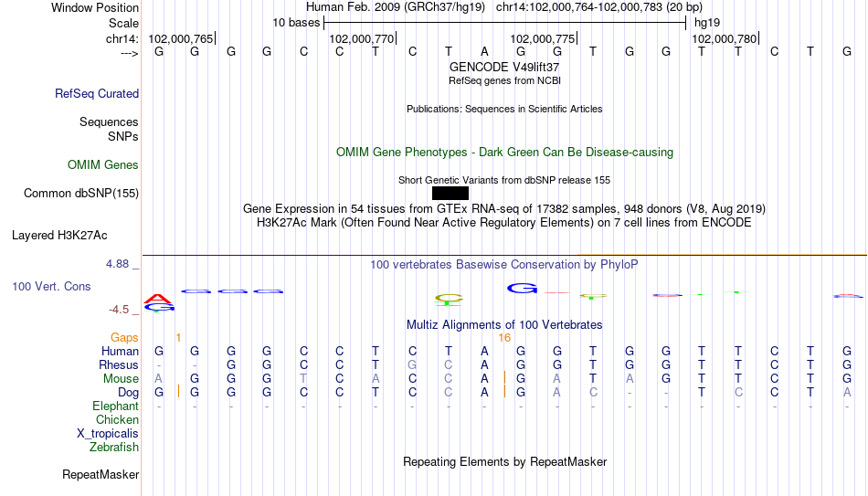Click the 100 vertebrates Basewise Conservation title
The height and width of the screenshot is (496, 868).
504,265
